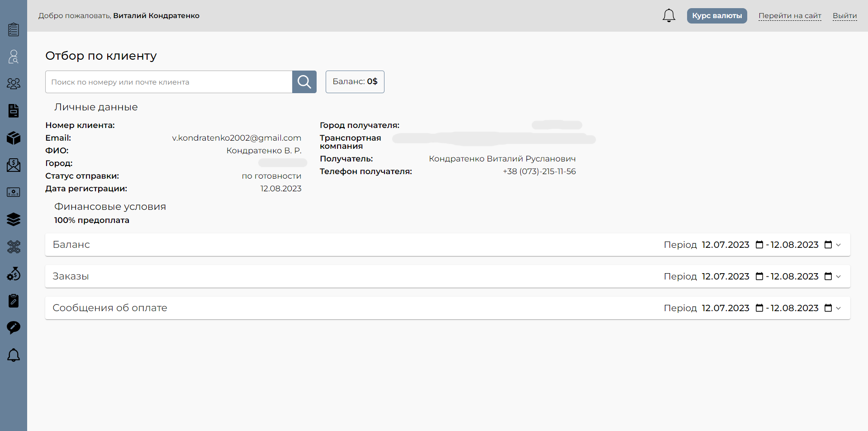Click the status value по готовности
Image resolution: width=868 pixels, height=431 pixels.
271,176
